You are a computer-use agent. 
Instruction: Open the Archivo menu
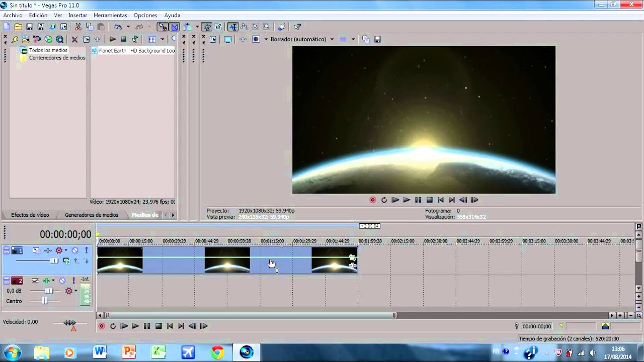click(x=13, y=15)
